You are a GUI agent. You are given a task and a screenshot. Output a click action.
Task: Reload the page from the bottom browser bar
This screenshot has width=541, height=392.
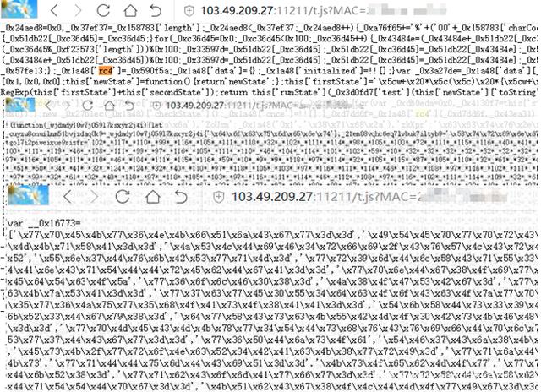point(123,197)
